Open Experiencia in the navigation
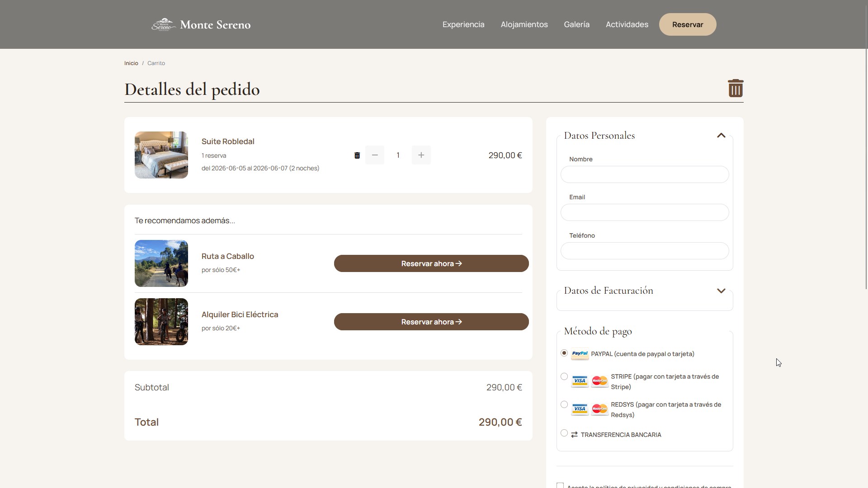 click(463, 24)
